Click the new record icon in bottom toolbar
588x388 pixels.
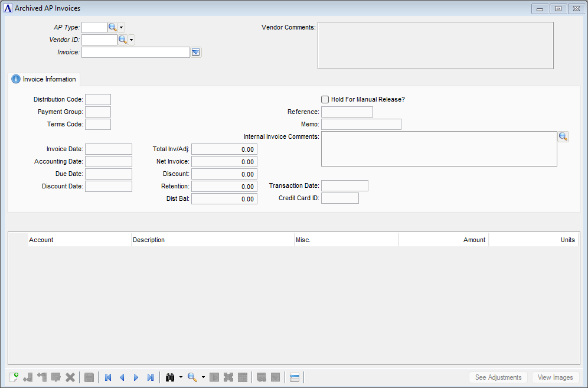click(14, 377)
